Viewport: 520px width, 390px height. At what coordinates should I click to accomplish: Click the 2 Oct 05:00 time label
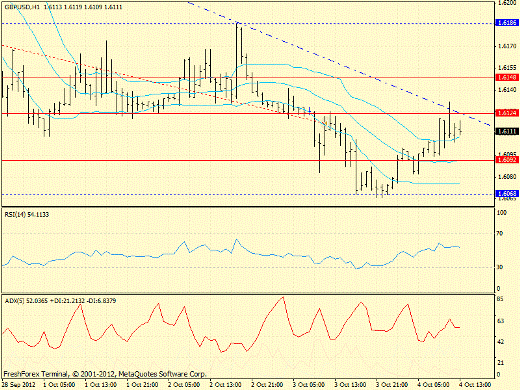click(184, 384)
